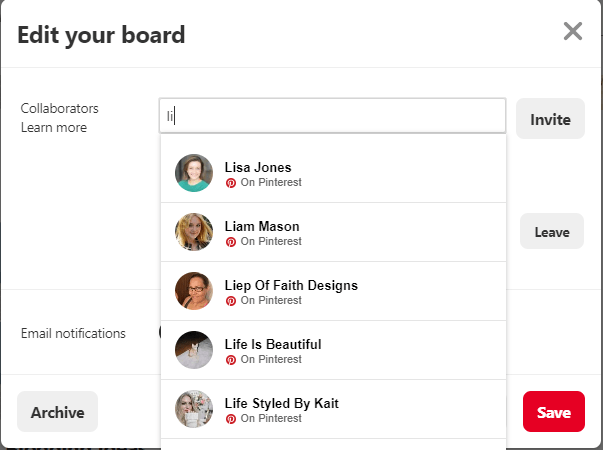The width and height of the screenshot is (603, 450).
Task: Click Pinterest logo under Lisa Jones
Action: pos(231,183)
